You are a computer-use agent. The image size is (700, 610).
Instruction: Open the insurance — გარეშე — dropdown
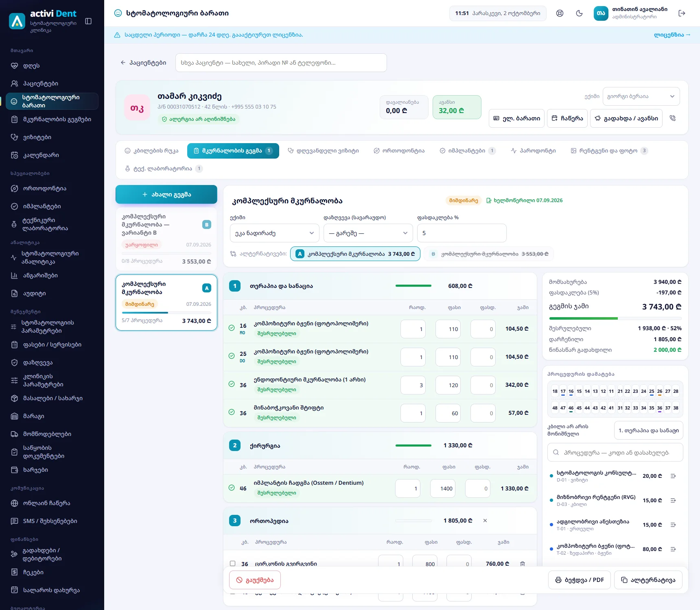[368, 233]
